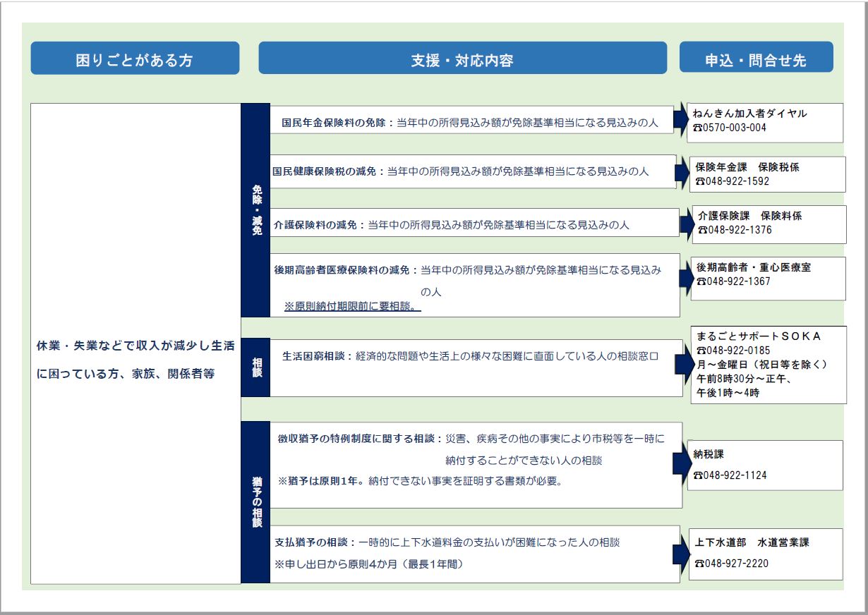Click 国民健康保険税の減免 entry

pos(473,171)
